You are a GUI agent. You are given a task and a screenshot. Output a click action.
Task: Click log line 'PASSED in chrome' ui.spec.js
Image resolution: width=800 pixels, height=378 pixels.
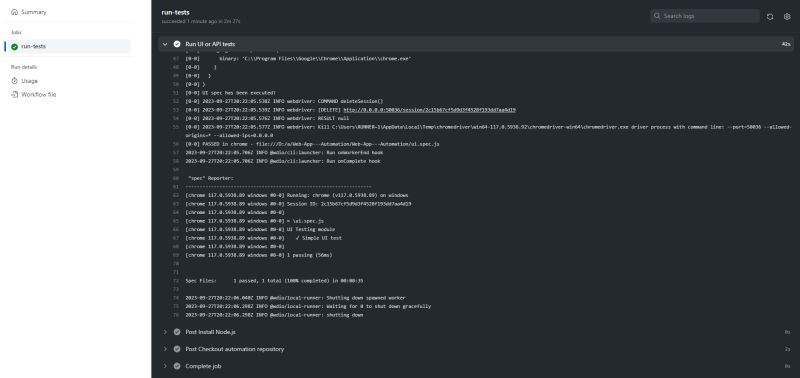coord(312,144)
